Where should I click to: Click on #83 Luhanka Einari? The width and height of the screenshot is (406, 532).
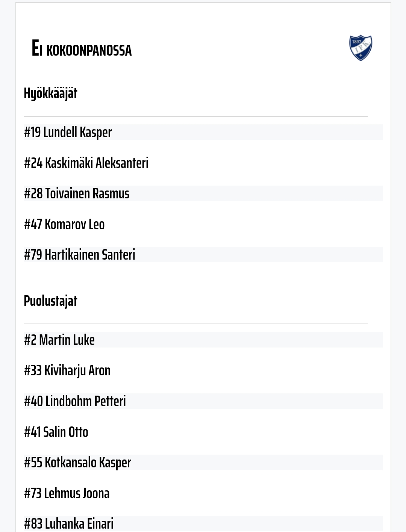69,523
